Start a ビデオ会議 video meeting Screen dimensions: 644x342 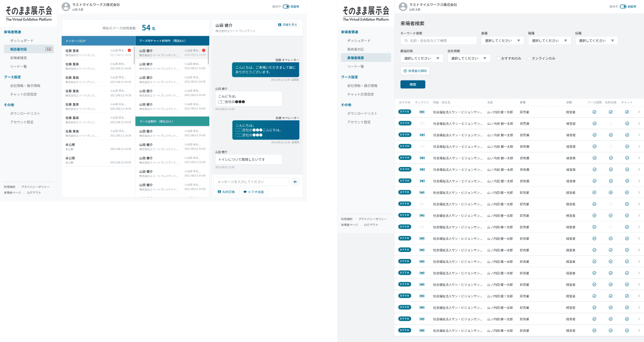pyautogui.click(x=254, y=192)
